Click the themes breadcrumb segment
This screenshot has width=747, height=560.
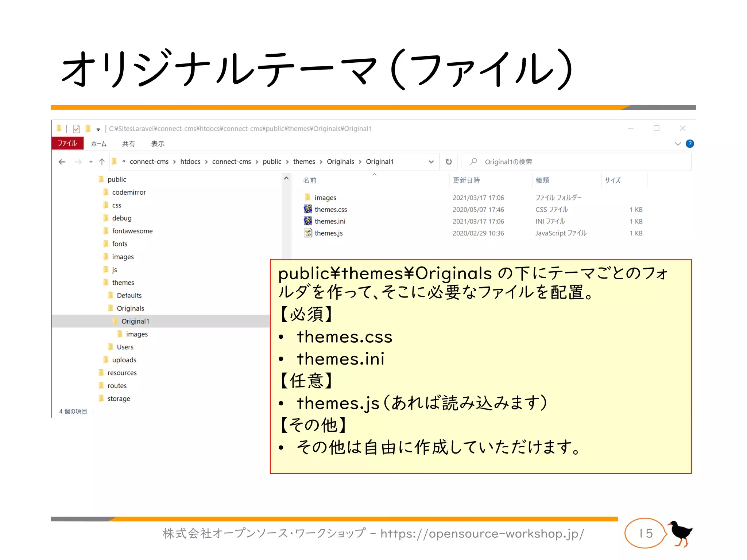click(x=304, y=162)
